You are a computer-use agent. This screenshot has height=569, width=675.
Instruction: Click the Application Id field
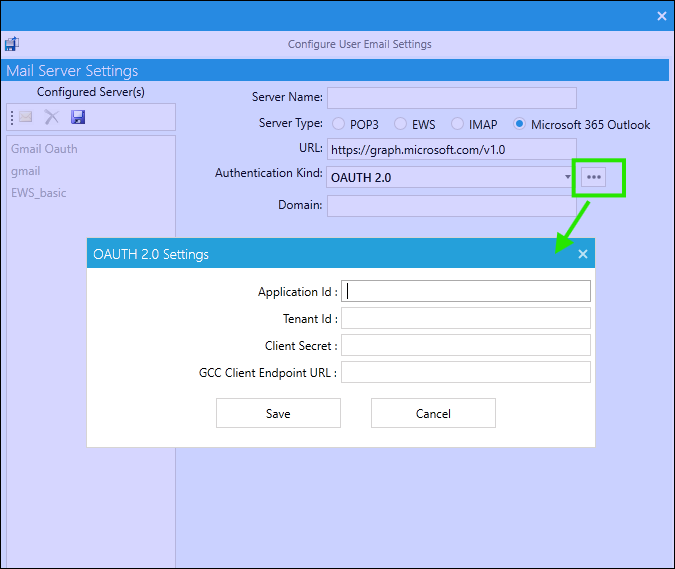click(x=466, y=291)
